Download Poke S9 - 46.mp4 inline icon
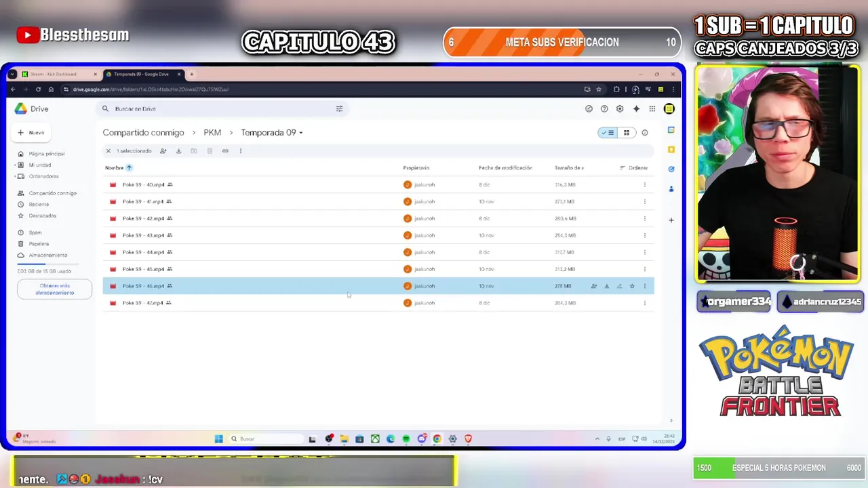Viewport: 868px width, 488px height. click(607, 286)
